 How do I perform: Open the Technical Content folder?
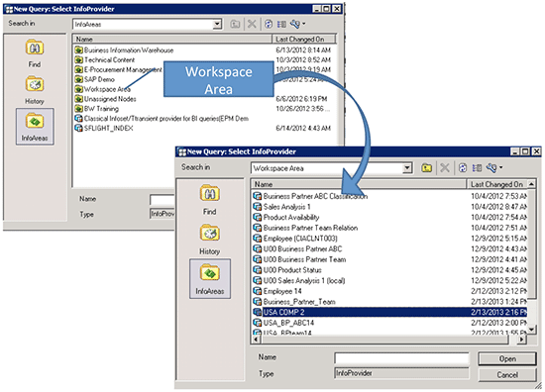(109, 59)
